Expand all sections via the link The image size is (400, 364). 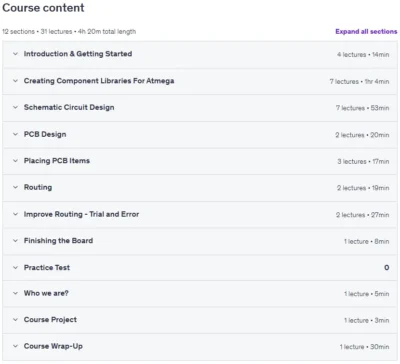point(366,32)
